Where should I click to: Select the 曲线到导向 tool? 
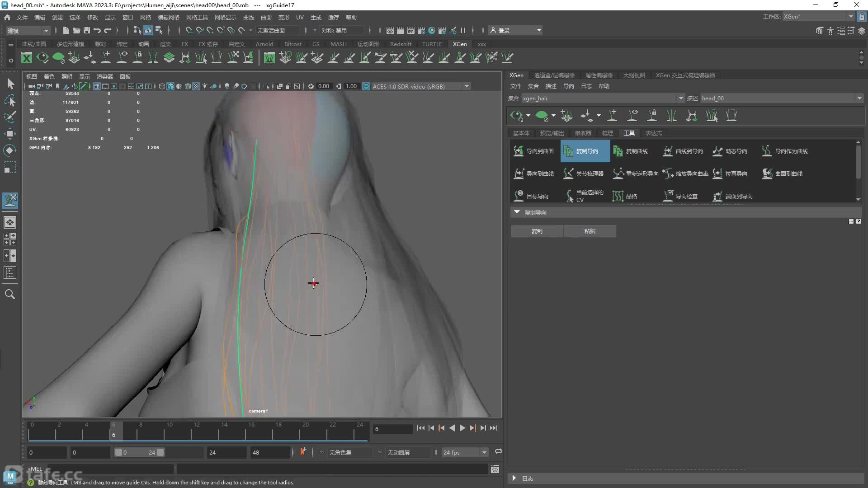click(683, 151)
